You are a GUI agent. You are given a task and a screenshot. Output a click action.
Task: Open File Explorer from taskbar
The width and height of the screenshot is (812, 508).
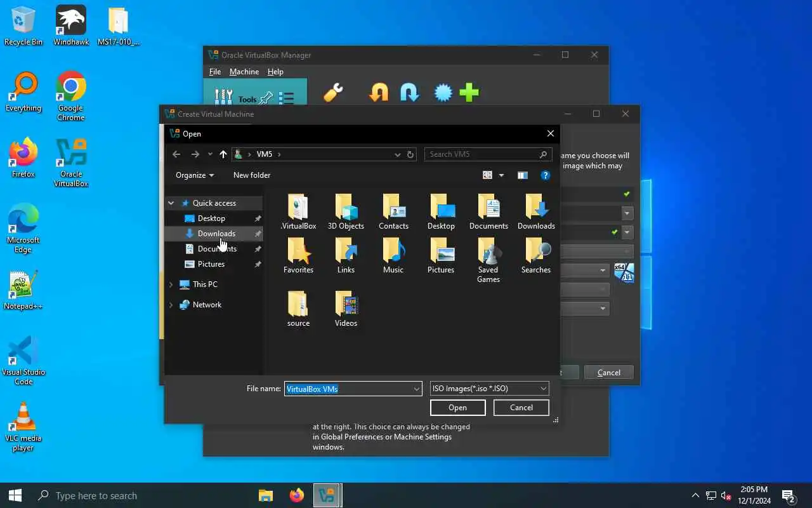click(266, 495)
